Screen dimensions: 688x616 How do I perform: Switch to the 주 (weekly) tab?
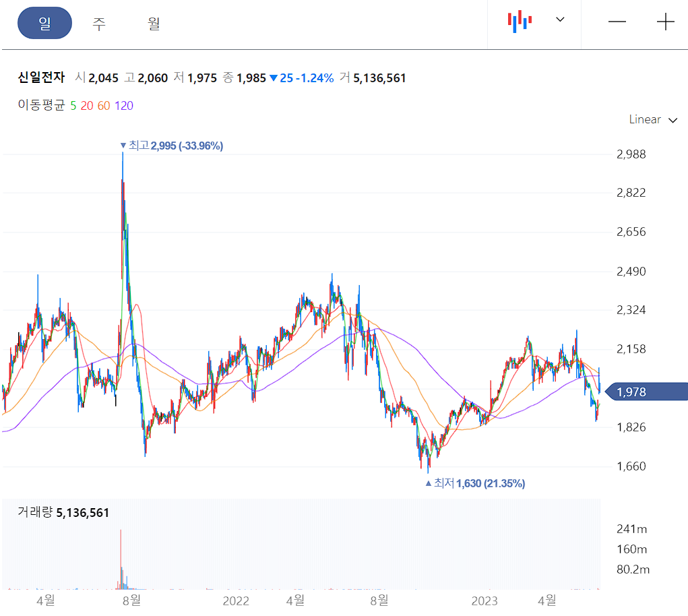[98, 22]
